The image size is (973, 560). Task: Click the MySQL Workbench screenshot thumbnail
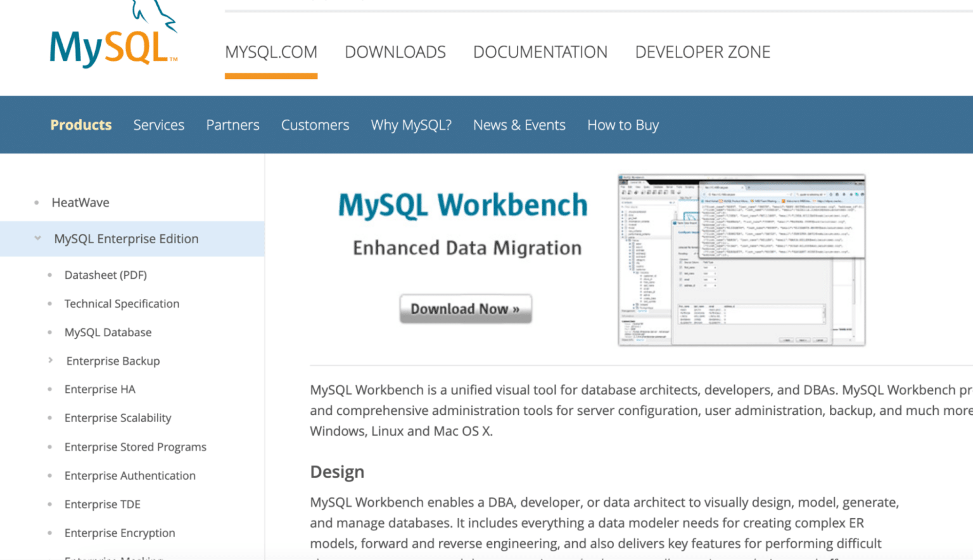742,260
